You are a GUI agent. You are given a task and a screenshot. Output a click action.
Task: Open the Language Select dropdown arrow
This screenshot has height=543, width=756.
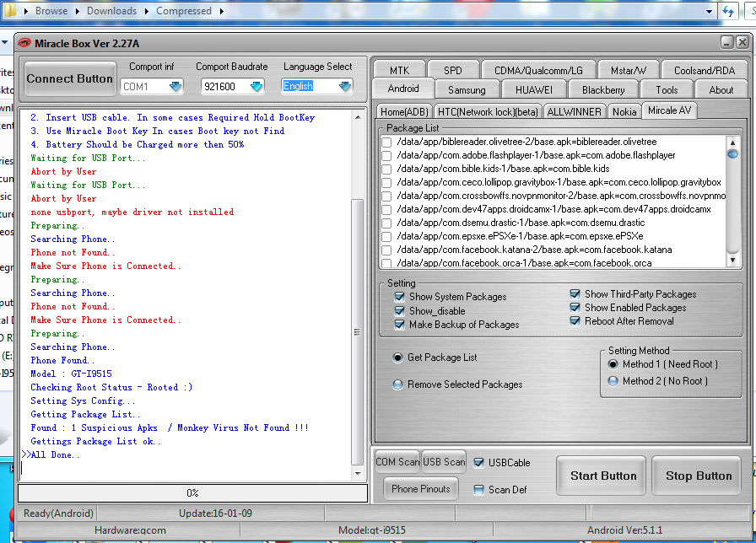[345, 86]
